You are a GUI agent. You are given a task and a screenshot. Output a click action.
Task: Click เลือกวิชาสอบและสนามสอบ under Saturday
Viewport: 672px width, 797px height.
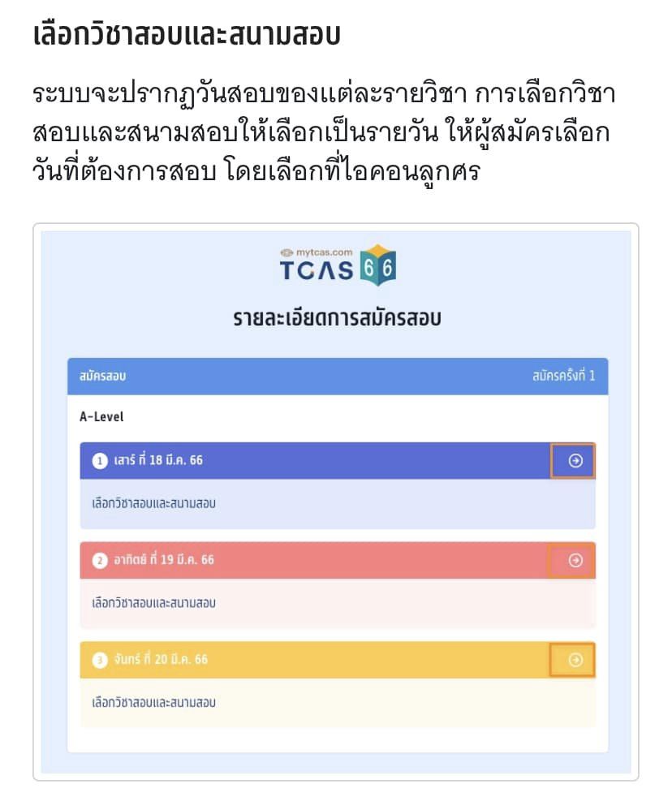154,503
